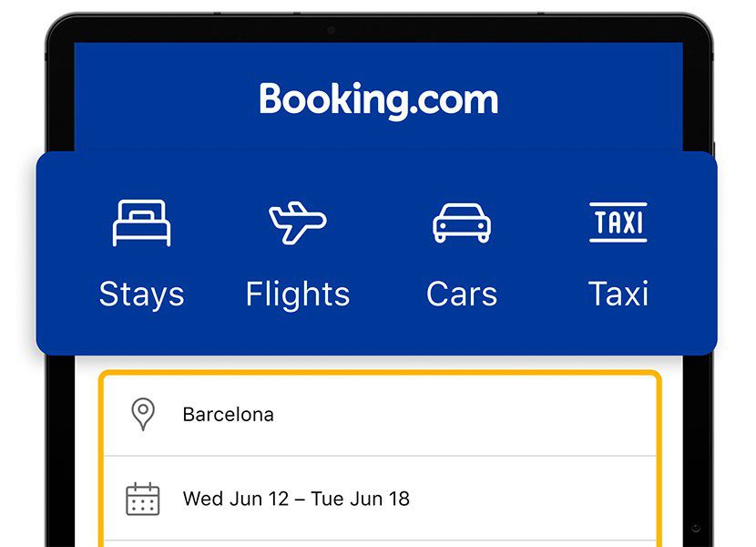The height and width of the screenshot is (547, 756).
Task: Click the word Booking in the header logo
Action: pos(334,100)
